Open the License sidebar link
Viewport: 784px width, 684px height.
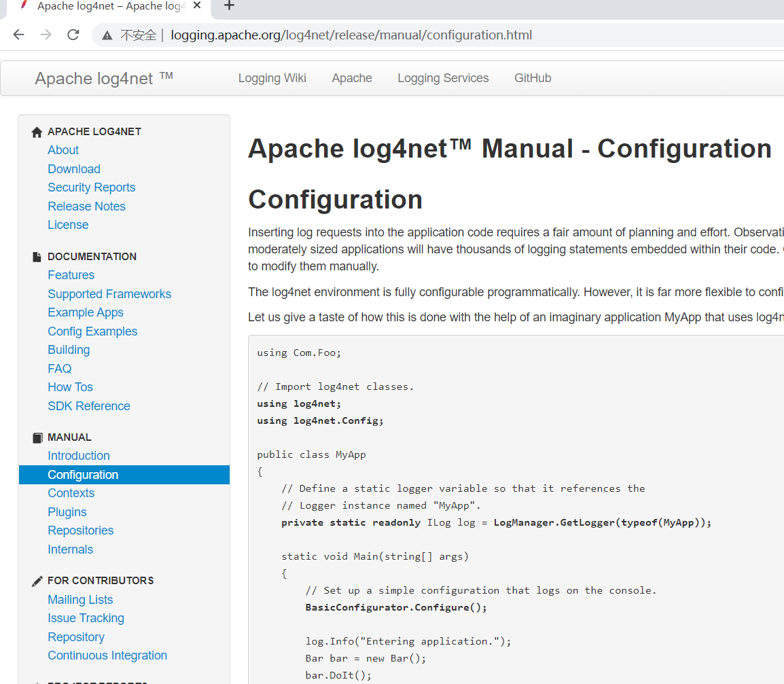click(x=68, y=225)
